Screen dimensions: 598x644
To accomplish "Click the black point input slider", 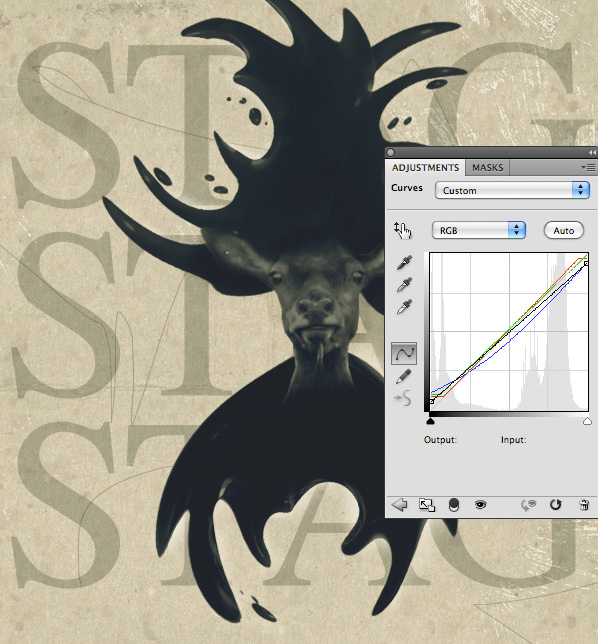I will pyautogui.click(x=430, y=421).
